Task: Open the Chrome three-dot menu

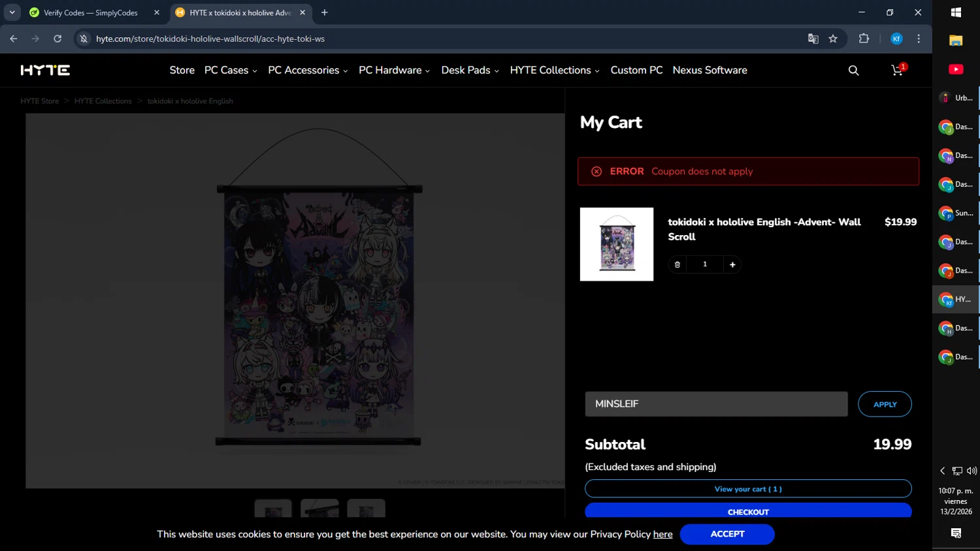Action: tap(919, 39)
